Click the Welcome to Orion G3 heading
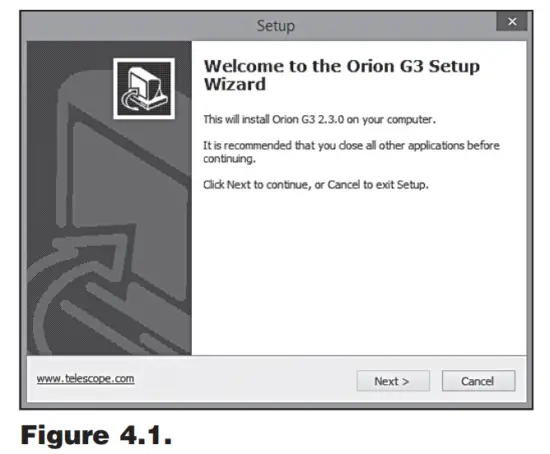This screenshot has width=550, height=454. (342, 75)
